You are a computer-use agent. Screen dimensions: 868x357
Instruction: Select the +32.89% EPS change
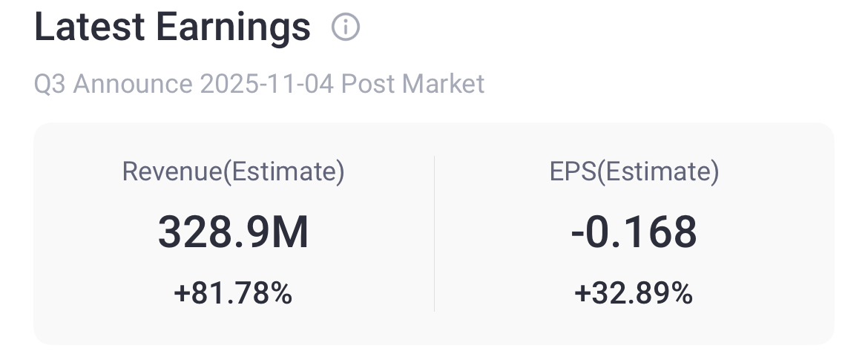634,294
